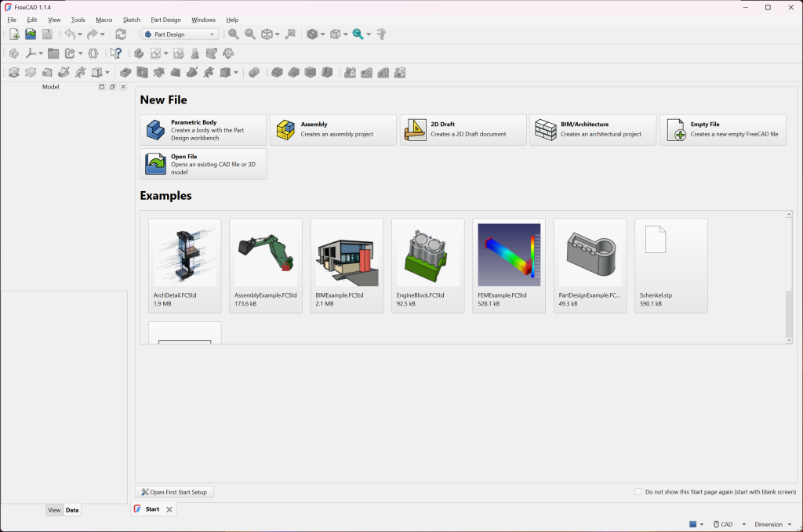This screenshot has width=803, height=532.
Task: Click the Chamfer tool icon
Action: 293,73
